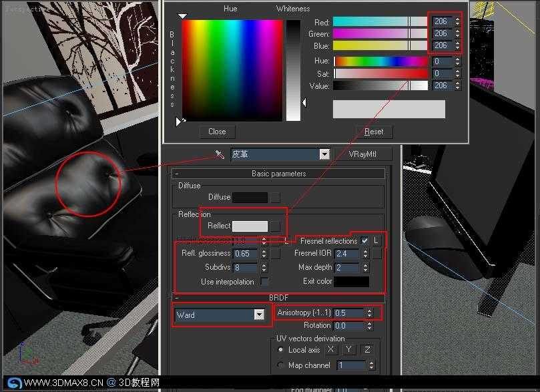The height and width of the screenshot is (392, 540).
Task: Select the Local axis radio button
Action: point(280,350)
